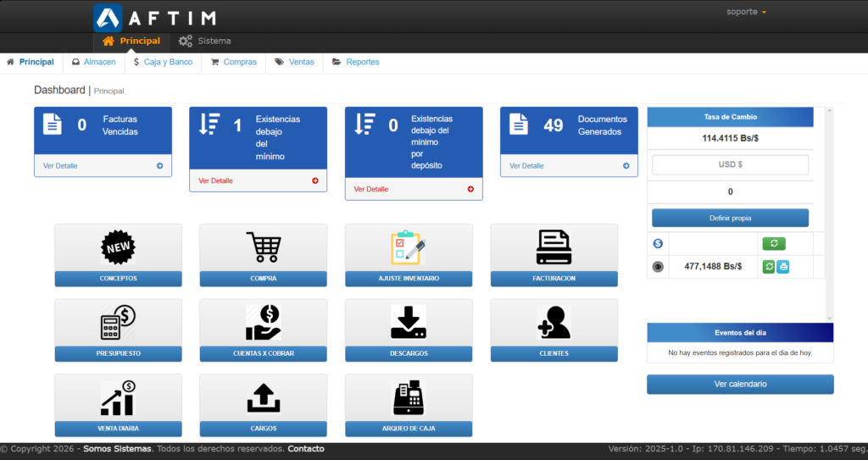Launch the Facturacion printer icon
868x460 pixels.
[x=554, y=247]
